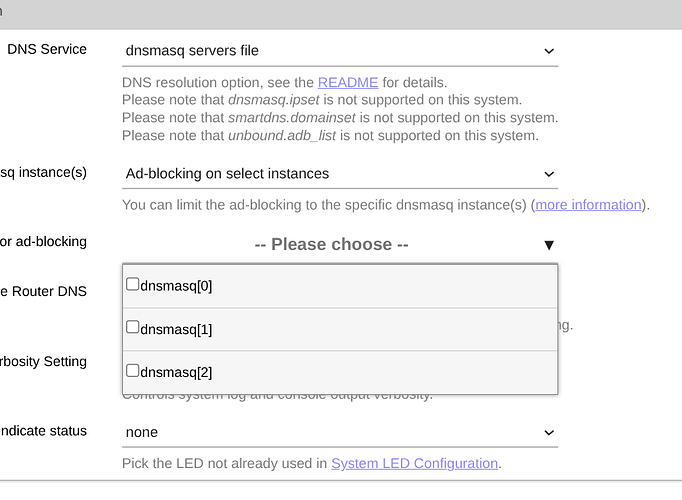
Task: Select the dnsmasq[0] option label
Action: (x=177, y=286)
